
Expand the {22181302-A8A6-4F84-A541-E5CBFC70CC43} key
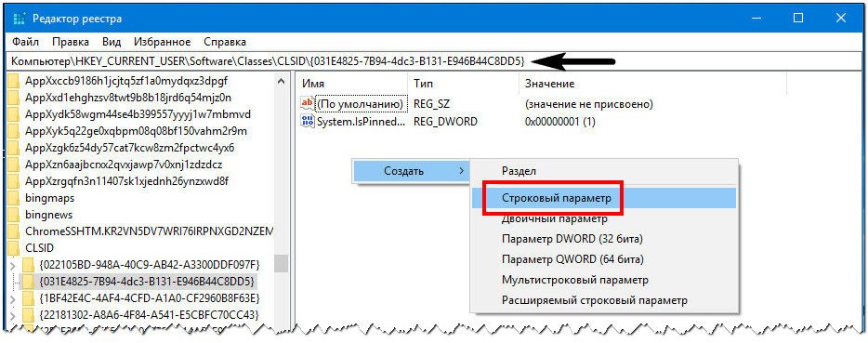click(13, 316)
